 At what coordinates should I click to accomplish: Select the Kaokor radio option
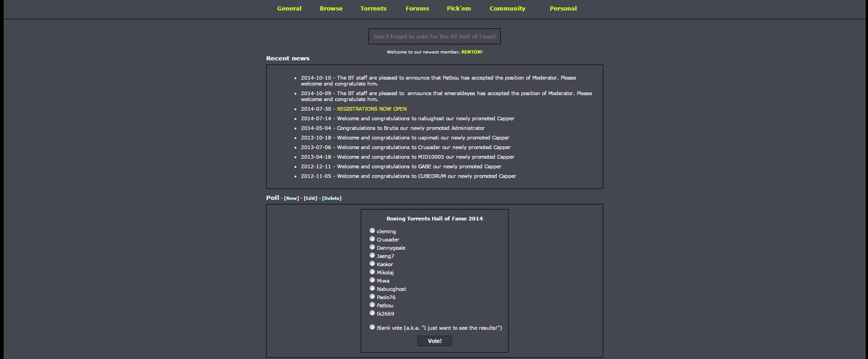point(372,264)
